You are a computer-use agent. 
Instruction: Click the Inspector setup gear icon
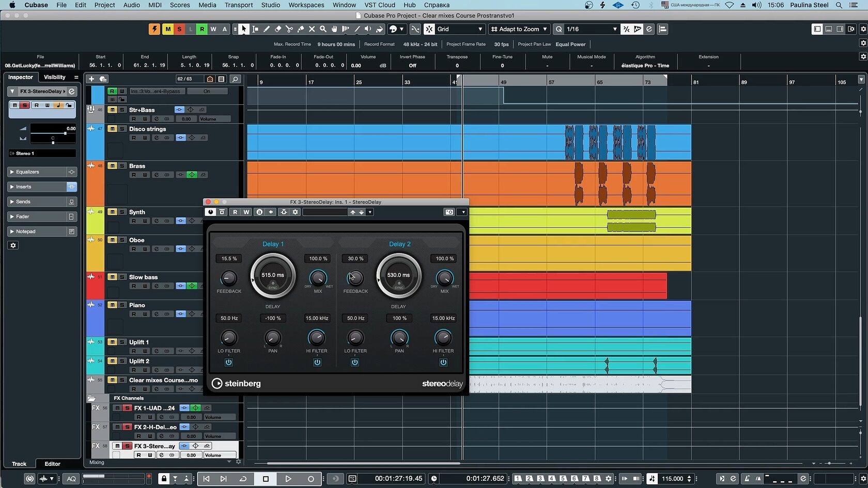click(x=13, y=245)
